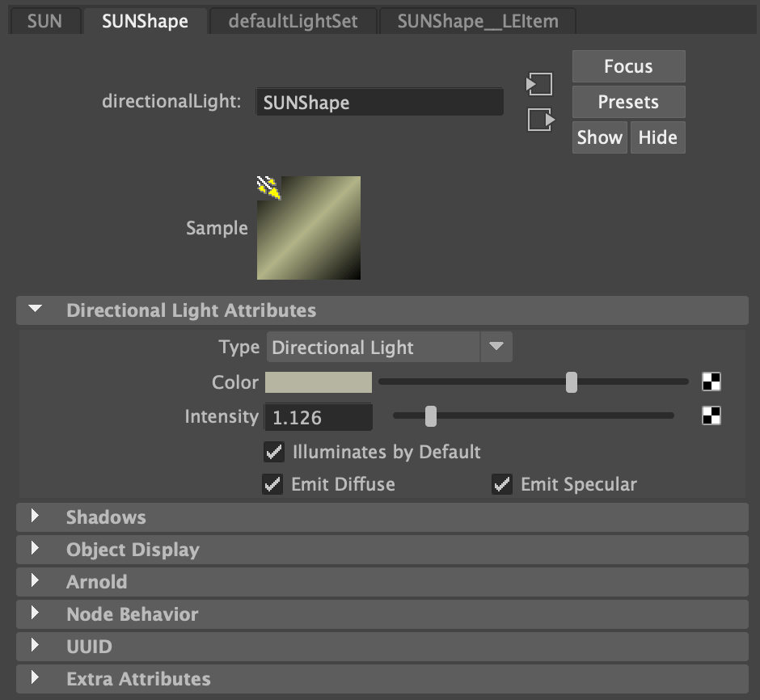This screenshot has width=760, height=700.
Task: Click the light Sample swatch thumbnail
Action: [x=309, y=228]
